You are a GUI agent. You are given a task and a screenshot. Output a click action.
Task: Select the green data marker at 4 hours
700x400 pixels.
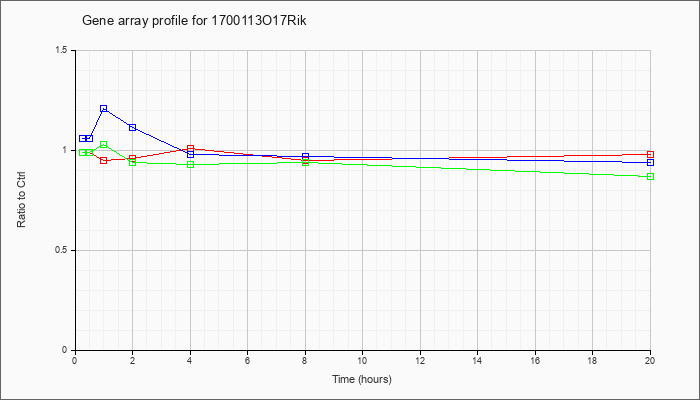pyautogui.click(x=191, y=164)
